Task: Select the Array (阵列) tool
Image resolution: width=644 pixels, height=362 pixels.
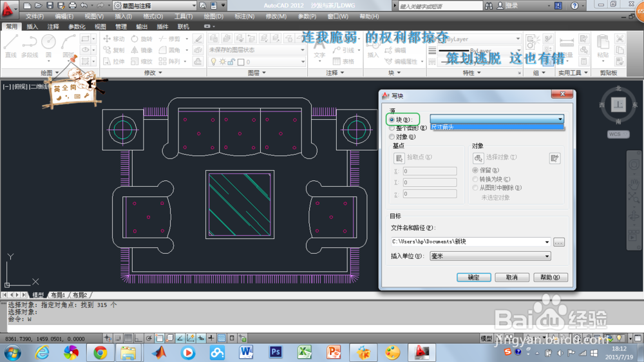Action: click(x=169, y=61)
